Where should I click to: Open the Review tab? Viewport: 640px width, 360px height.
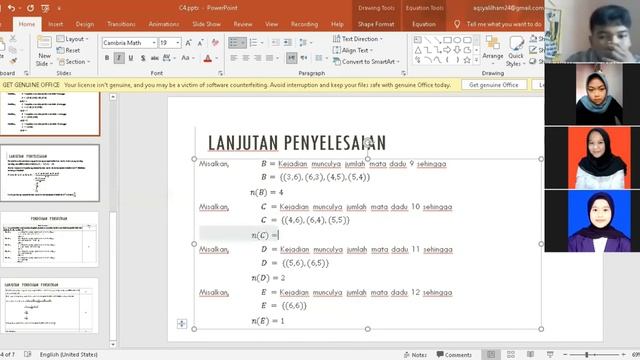pyautogui.click(x=243, y=24)
